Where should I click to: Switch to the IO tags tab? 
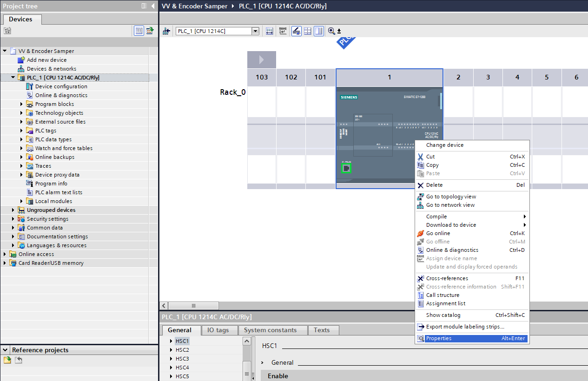(219, 330)
